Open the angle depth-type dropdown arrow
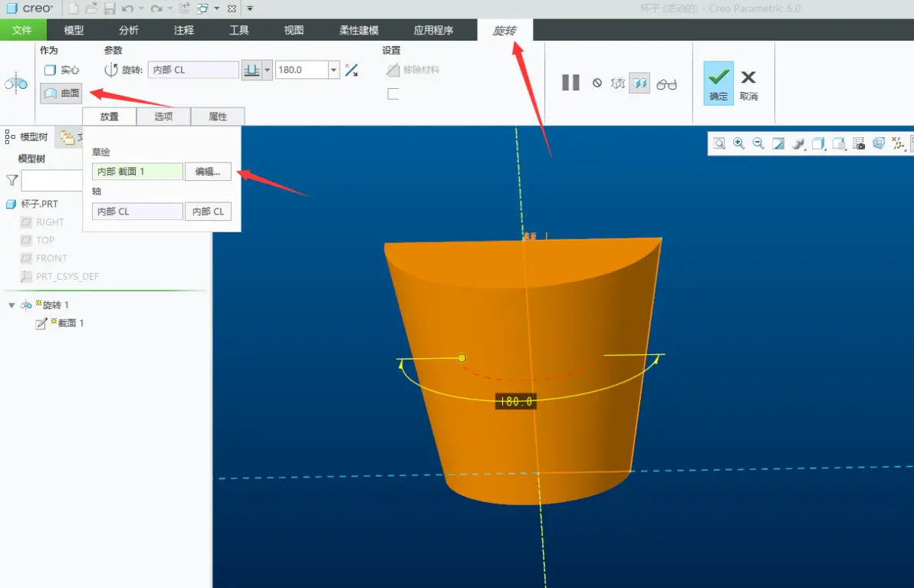Image resolution: width=914 pixels, height=588 pixels. [x=267, y=70]
